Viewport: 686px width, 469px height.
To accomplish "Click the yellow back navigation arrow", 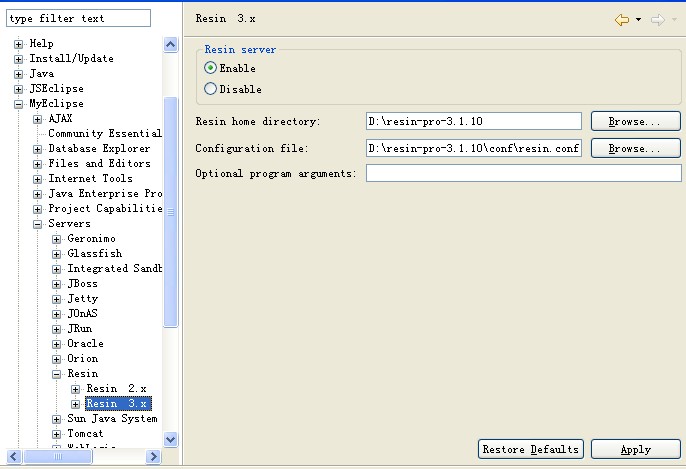I will pos(622,20).
